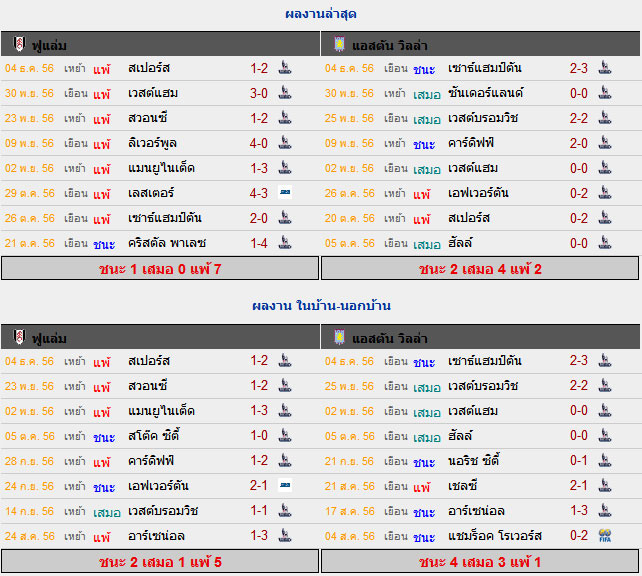Click the date 04 ส.ค. 56
Screen dimensions: 642x576
pyautogui.click(x=350, y=536)
